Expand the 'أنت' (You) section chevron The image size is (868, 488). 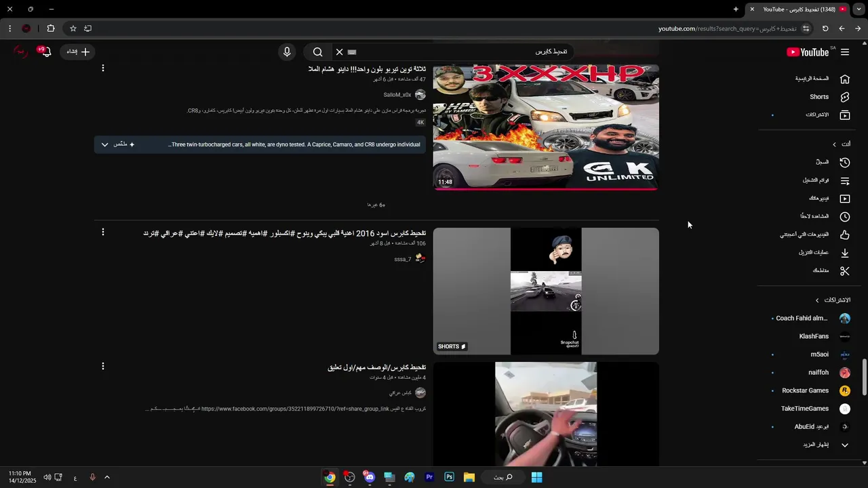(x=834, y=144)
